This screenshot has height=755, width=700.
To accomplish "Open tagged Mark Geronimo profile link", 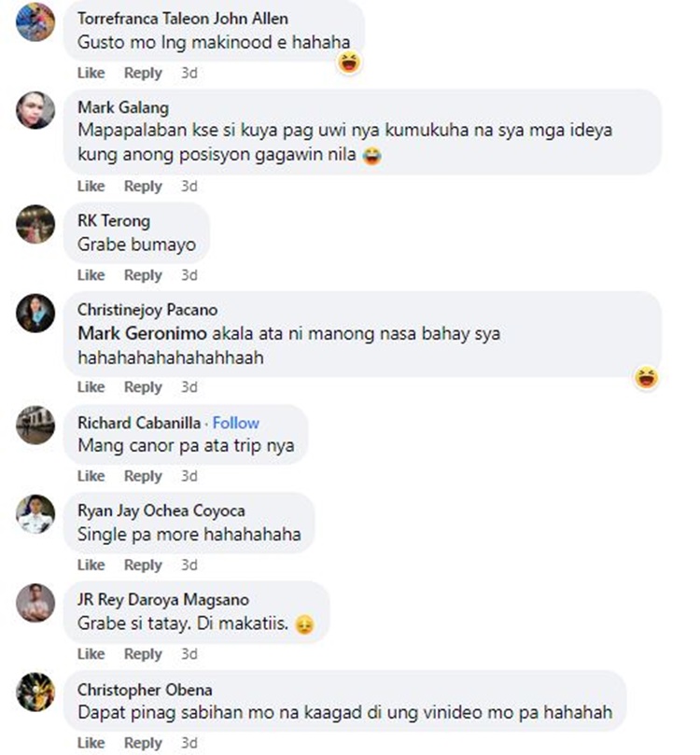I will (142, 333).
